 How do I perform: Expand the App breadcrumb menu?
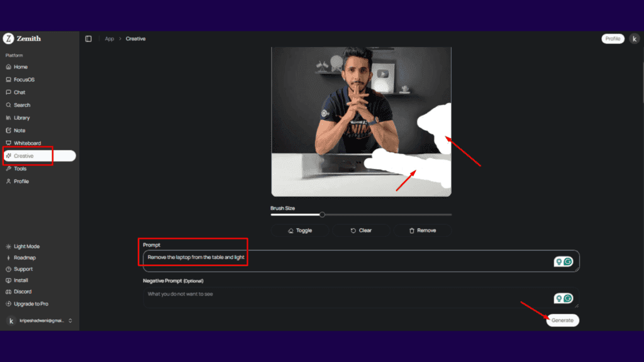click(x=109, y=38)
